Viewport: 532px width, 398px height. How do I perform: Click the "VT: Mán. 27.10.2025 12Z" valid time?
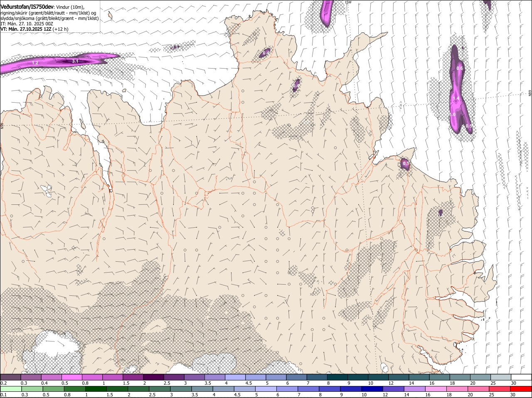(x=26, y=29)
